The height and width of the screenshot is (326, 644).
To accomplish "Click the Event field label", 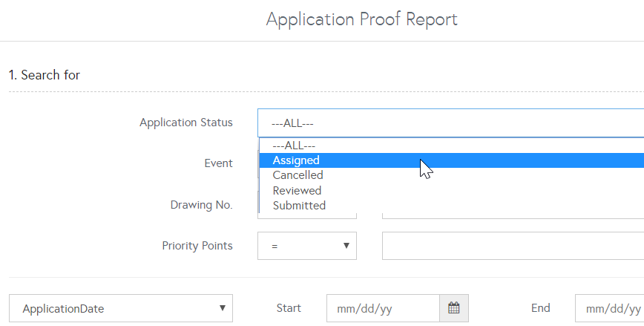I will click(218, 163).
